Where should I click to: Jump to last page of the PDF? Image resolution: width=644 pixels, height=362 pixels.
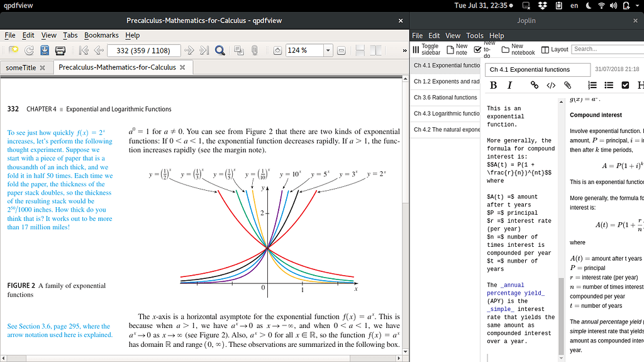tap(204, 50)
